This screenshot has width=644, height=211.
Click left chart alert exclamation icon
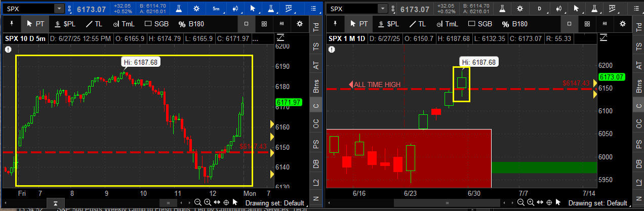pyautogui.click(x=8, y=49)
